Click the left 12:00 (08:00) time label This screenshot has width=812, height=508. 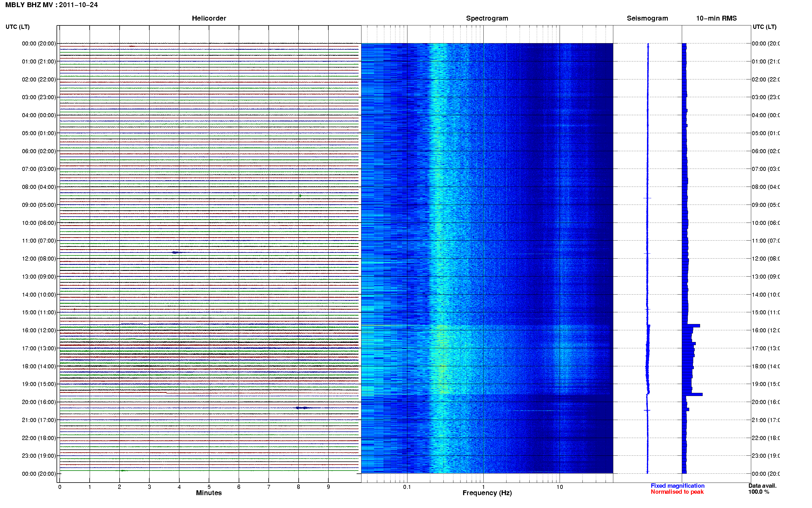coord(39,259)
